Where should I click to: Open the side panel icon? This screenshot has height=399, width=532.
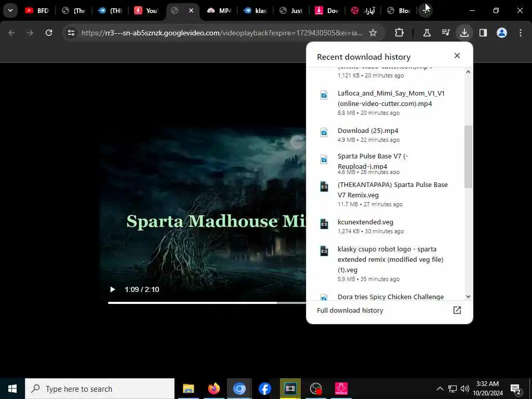coord(483,33)
